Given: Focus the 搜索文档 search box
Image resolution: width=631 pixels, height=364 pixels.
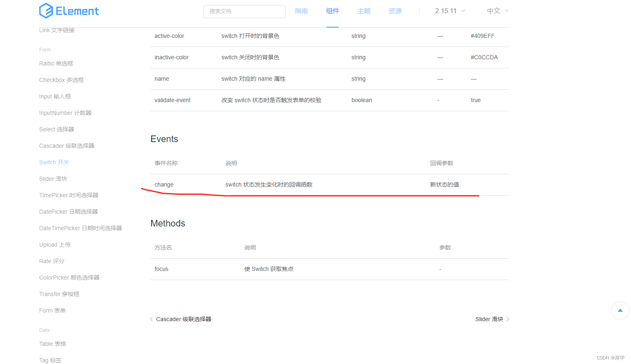Looking at the screenshot, I should click(244, 11).
